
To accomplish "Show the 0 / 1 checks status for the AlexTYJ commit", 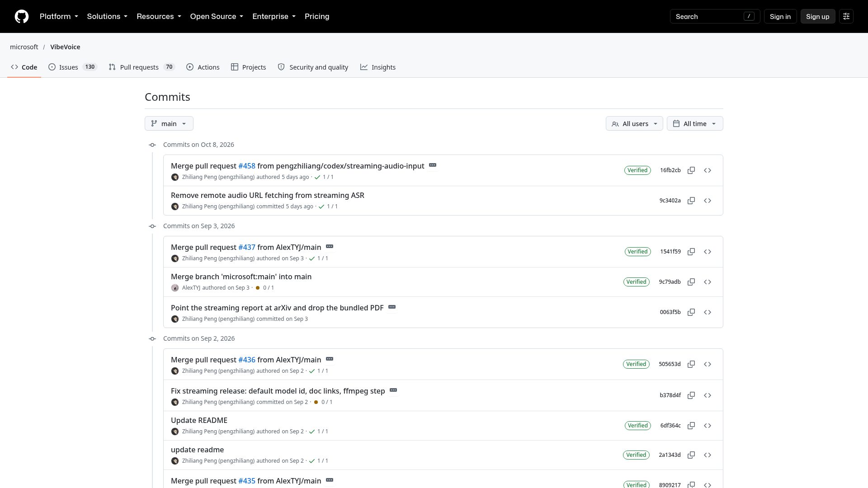I will [265, 288].
